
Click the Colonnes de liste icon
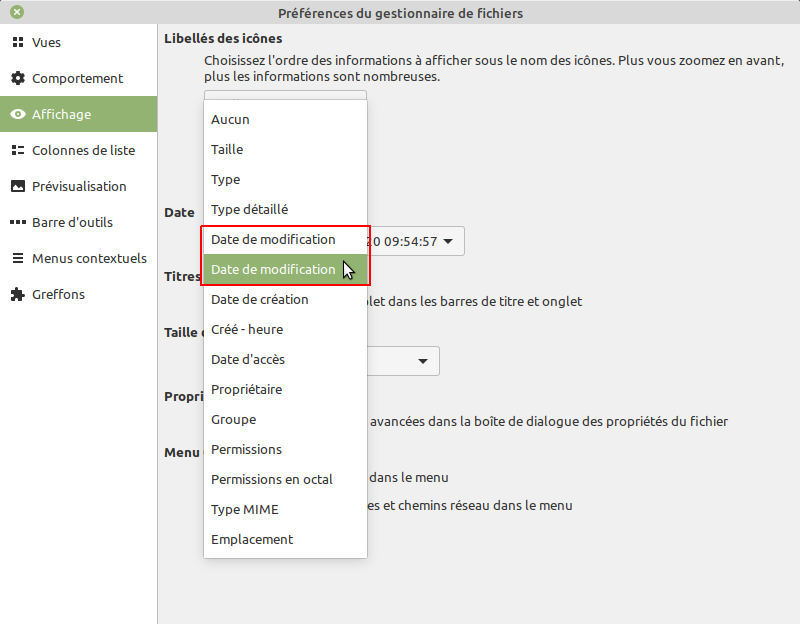[x=18, y=150]
